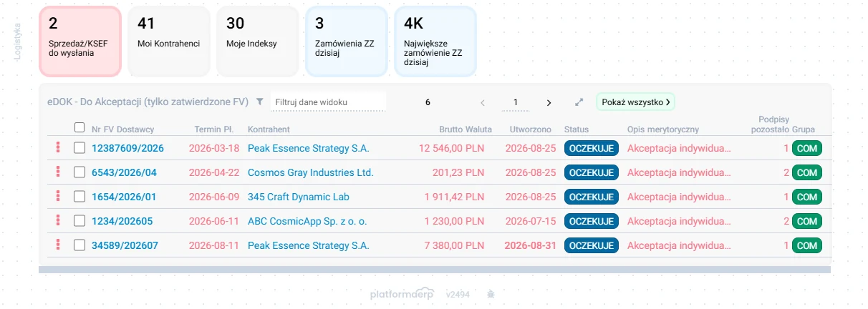Click OCZEKUJE status badge for invoice 6543/2026/04
The height and width of the screenshot is (309, 868).
591,172
